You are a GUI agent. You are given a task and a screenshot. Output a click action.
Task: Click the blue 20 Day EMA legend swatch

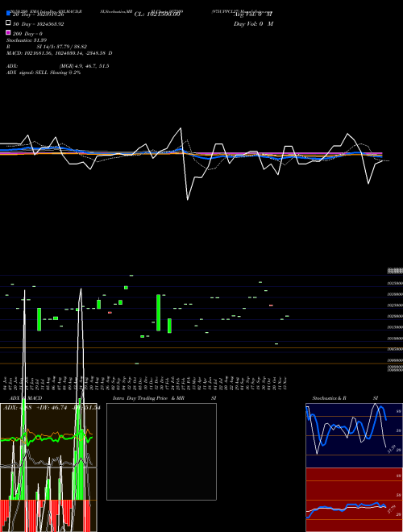[8, 13]
